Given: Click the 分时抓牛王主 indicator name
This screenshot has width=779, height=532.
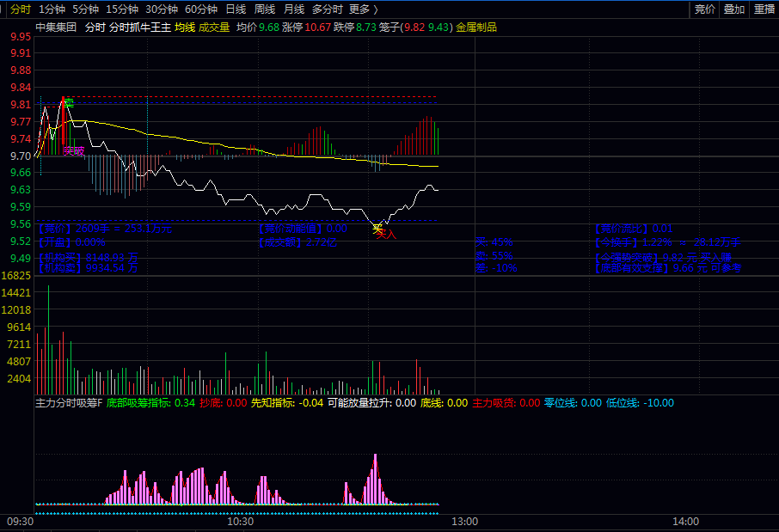Looking at the screenshot, I should [x=140, y=28].
